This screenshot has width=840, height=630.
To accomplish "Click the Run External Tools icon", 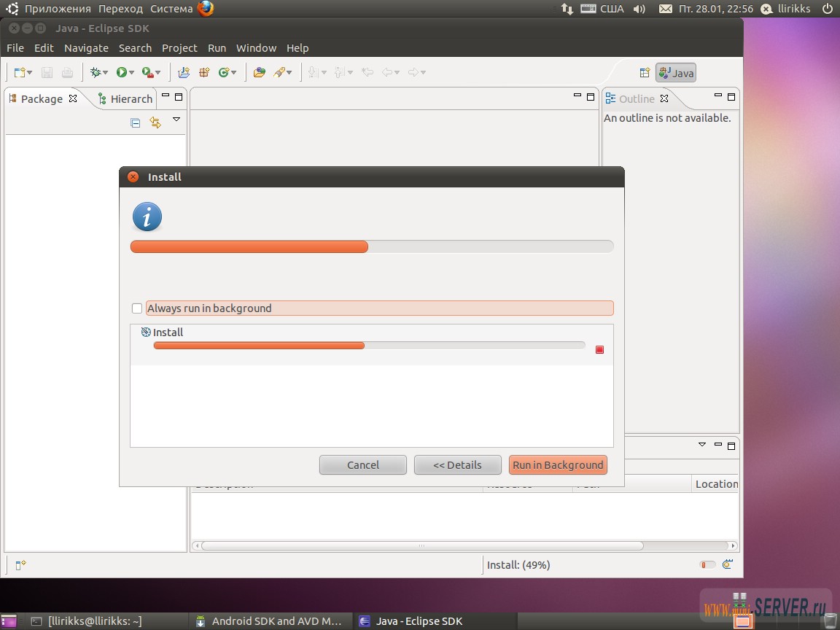I will click(x=148, y=72).
